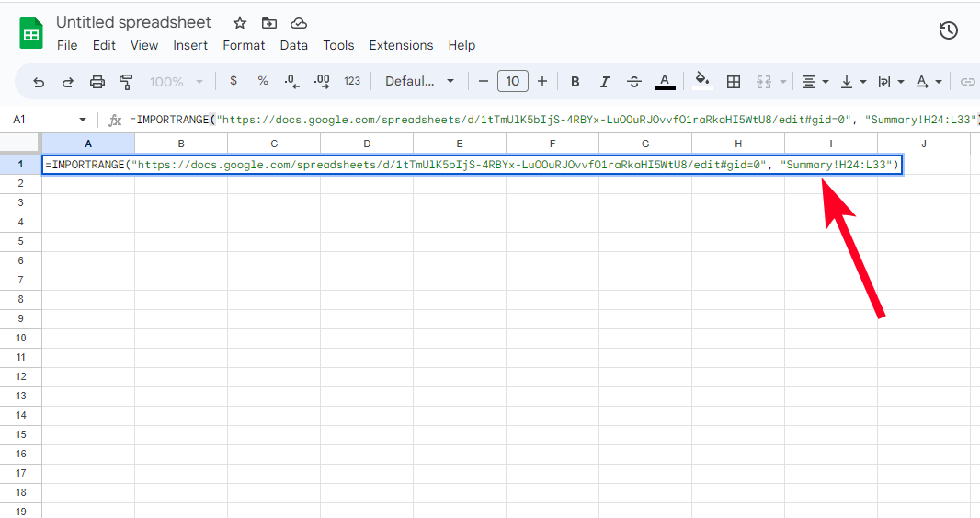Open the zoom 100% dropdown

(177, 81)
